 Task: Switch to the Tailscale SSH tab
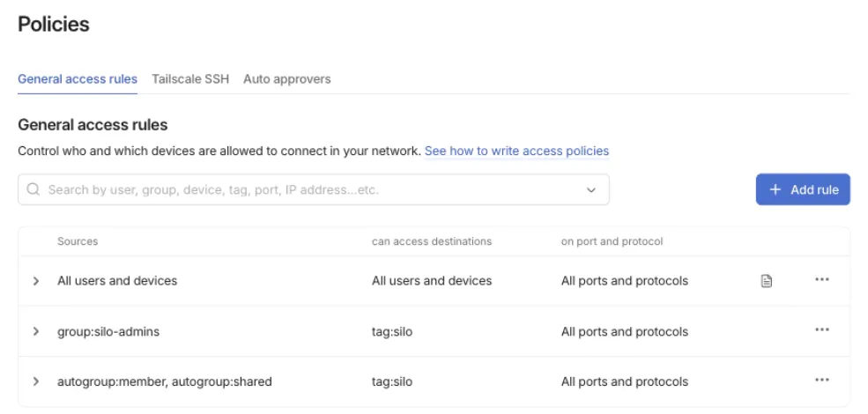(190, 79)
